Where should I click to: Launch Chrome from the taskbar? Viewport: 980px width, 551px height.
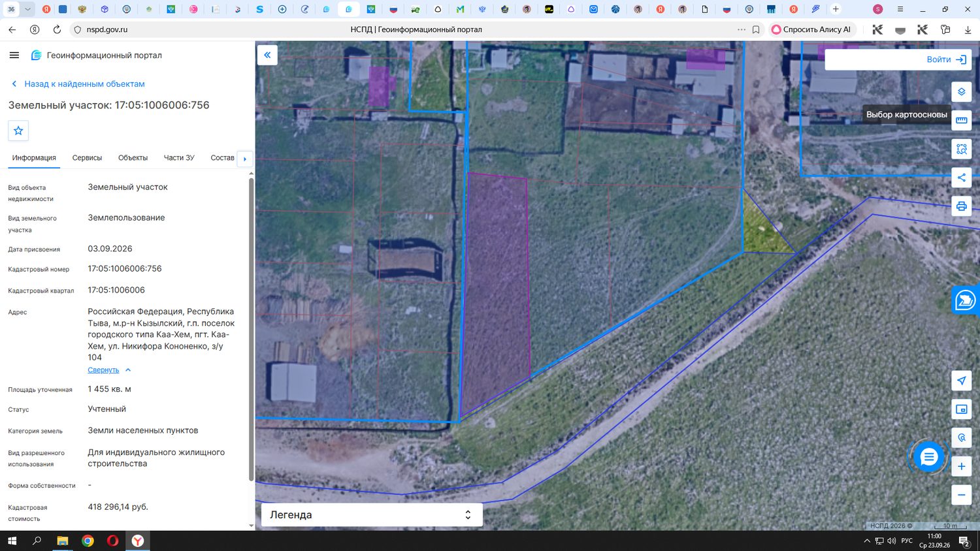[x=88, y=541]
